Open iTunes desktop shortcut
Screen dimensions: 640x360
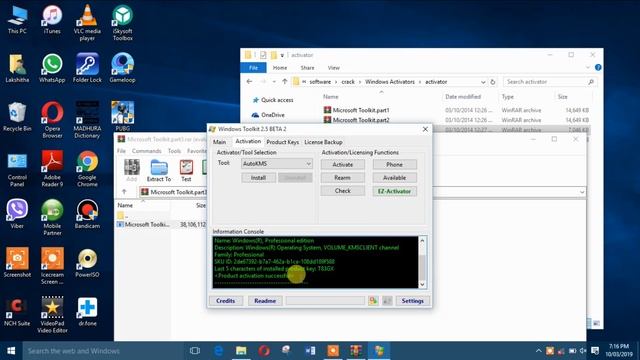[52, 20]
